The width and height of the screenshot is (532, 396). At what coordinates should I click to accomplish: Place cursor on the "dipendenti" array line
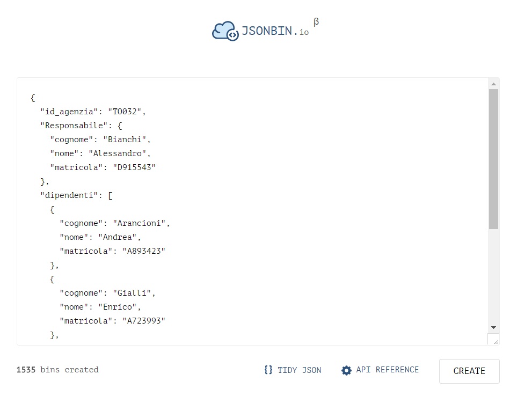[x=76, y=195]
